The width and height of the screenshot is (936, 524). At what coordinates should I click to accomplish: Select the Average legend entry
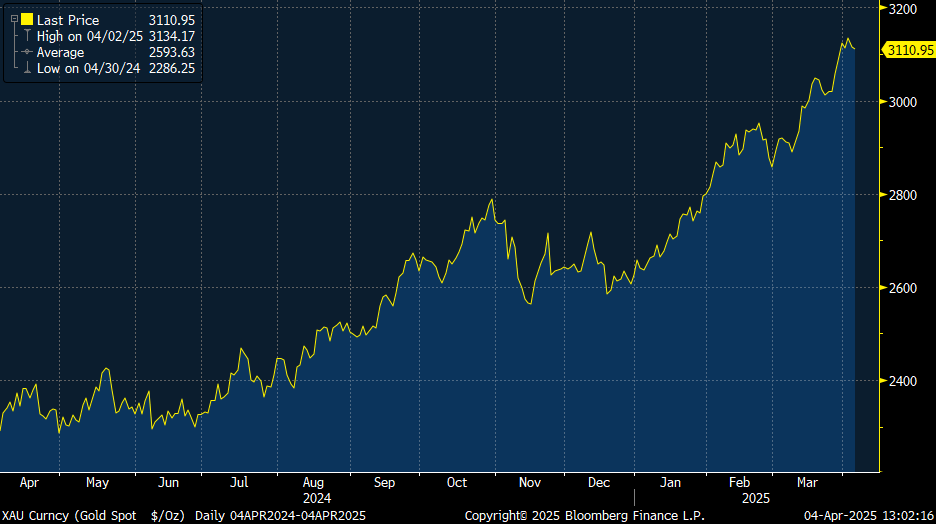coord(61,52)
